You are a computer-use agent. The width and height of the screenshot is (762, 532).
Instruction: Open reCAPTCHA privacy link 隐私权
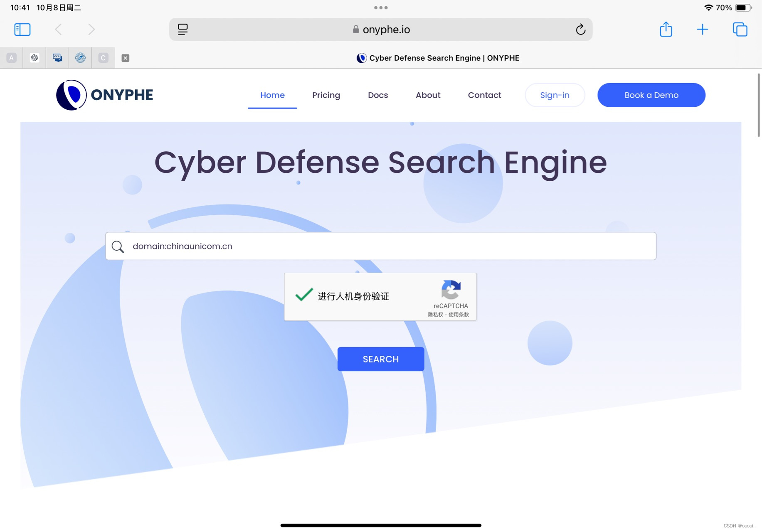(435, 315)
